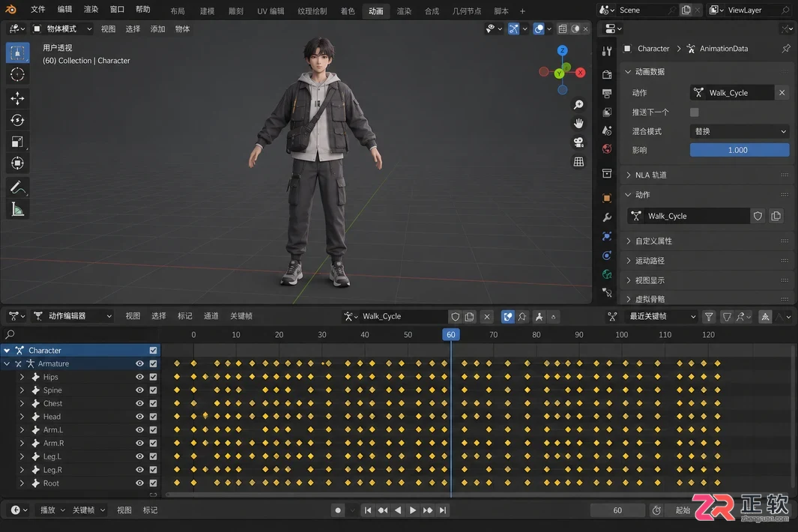Click the channel search field

[80, 334]
